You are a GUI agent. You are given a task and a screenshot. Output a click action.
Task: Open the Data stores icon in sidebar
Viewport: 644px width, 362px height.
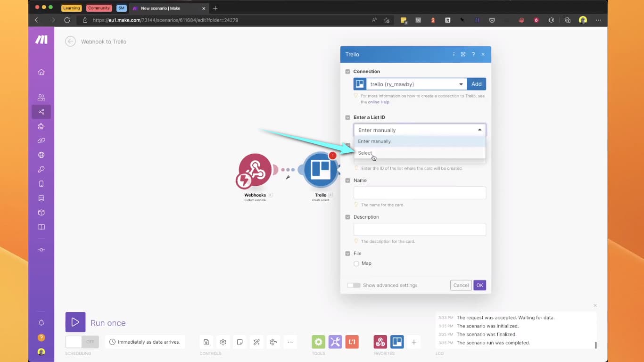[41, 198]
